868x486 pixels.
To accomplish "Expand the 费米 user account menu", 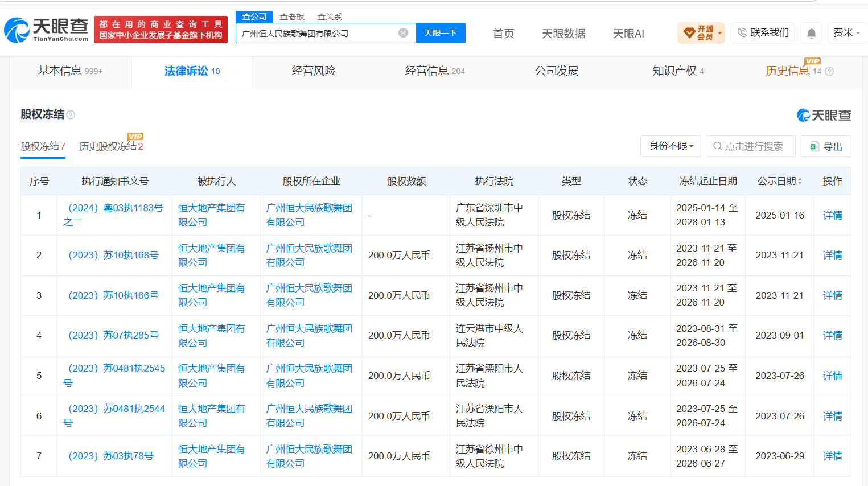I will pos(846,33).
